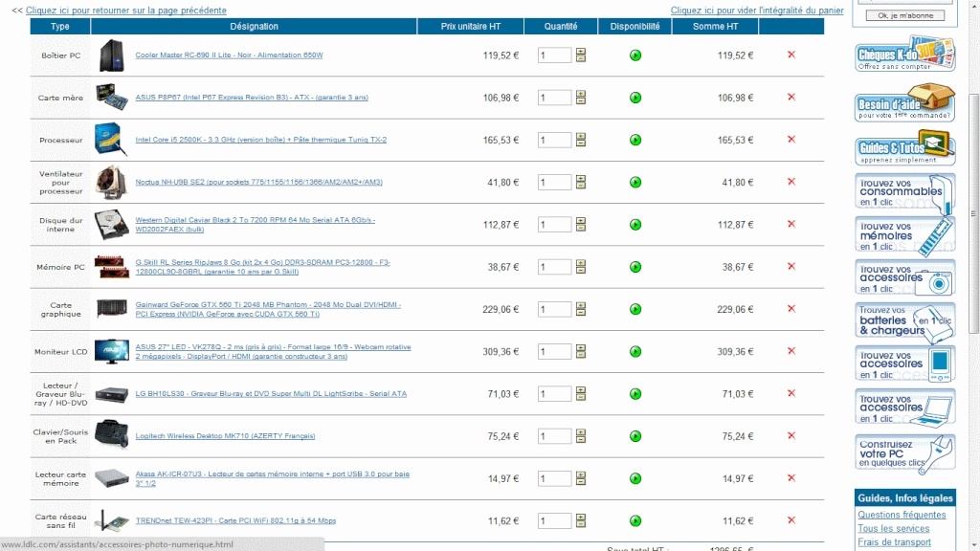
Task: Remove the Processeur item from cart
Action: (791, 140)
